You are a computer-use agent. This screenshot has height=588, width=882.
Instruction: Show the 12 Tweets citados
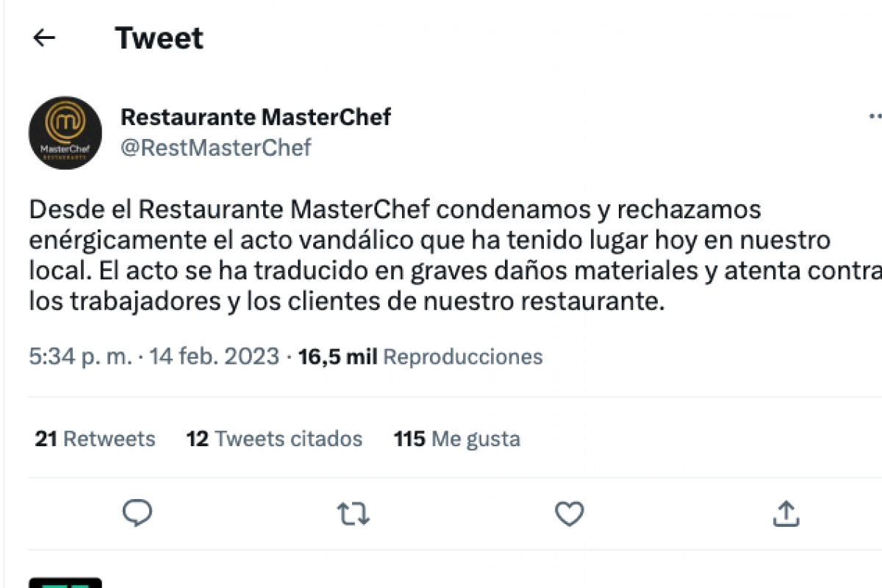pyautogui.click(x=275, y=440)
